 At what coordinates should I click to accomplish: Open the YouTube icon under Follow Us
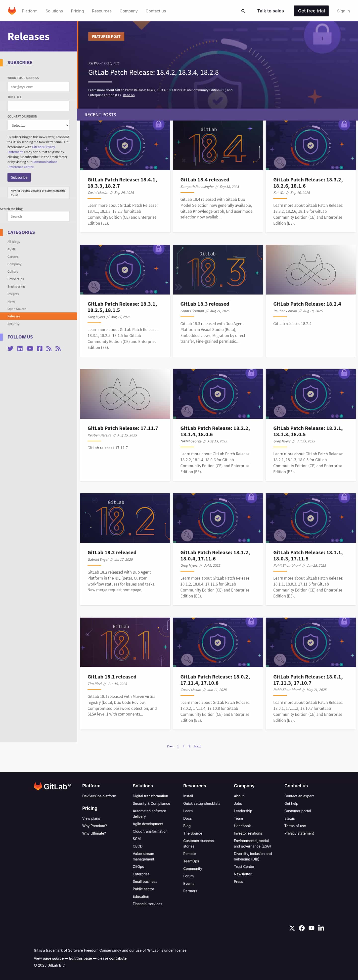coord(30,348)
